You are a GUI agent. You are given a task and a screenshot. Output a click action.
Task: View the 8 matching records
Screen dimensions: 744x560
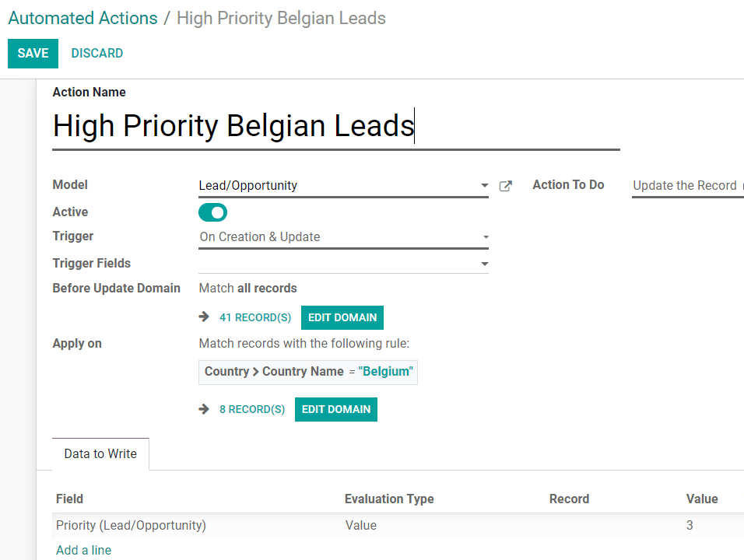tap(251, 409)
